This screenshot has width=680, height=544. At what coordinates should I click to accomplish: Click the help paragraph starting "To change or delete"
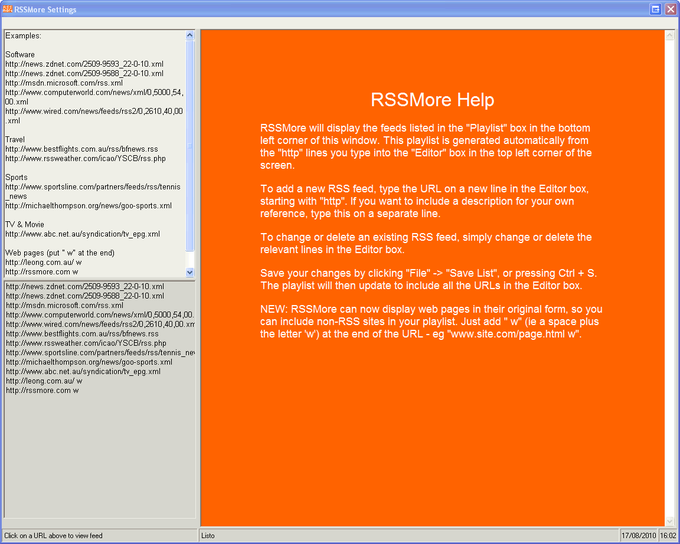coord(426,243)
